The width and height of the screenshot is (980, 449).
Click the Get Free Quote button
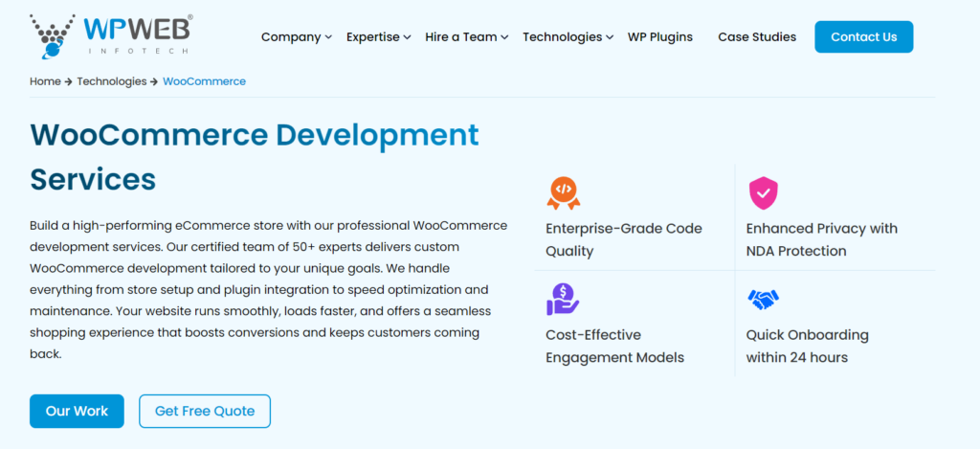click(x=205, y=411)
